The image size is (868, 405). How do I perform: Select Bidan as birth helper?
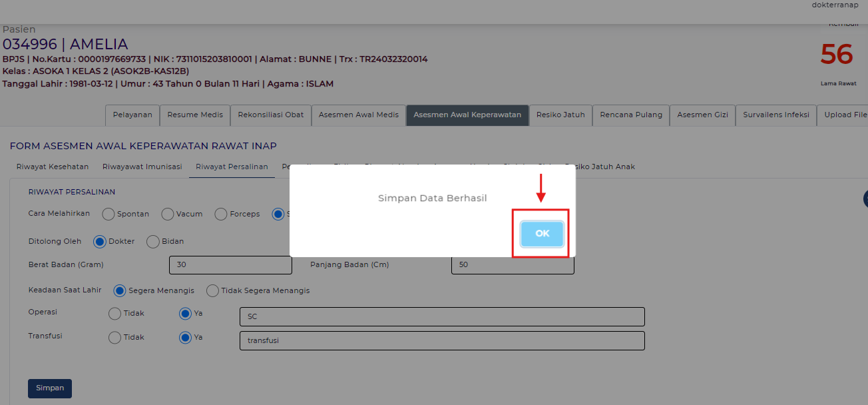[x=152, y=241]
